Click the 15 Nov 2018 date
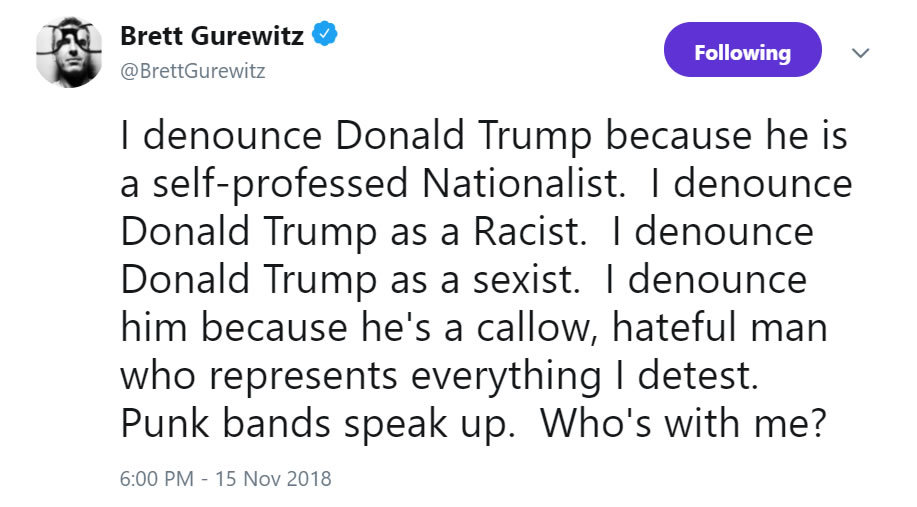The image size is (917, 507). click(x=273, y=479)
